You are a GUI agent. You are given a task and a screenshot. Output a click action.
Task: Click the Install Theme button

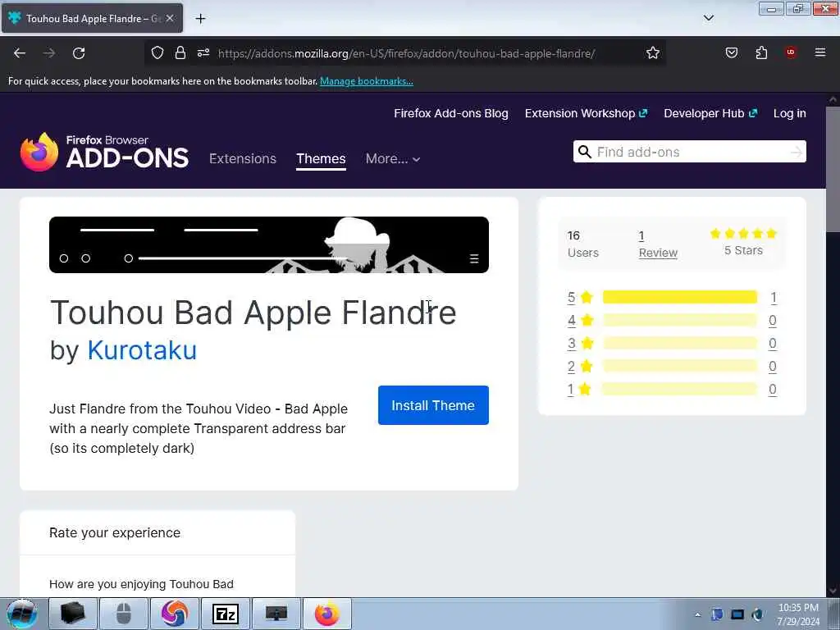click(433, 405)
